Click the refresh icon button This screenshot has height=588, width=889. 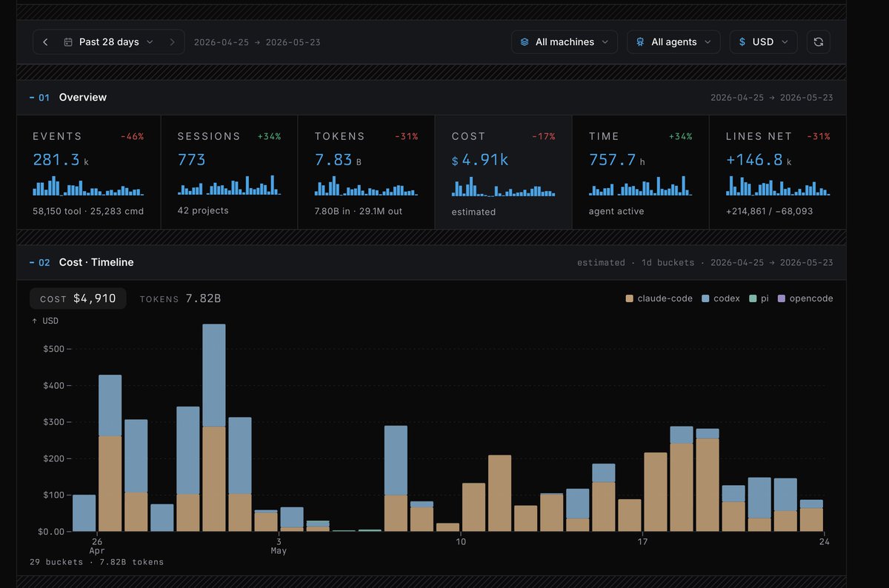pyautogui.click(x=818, y=42)
